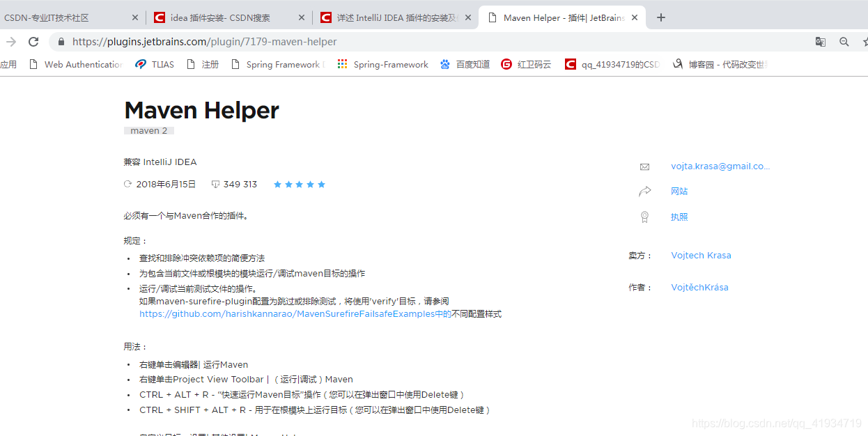Click the CTRL + ALT + R shortcut line

[x=302, y=395]
